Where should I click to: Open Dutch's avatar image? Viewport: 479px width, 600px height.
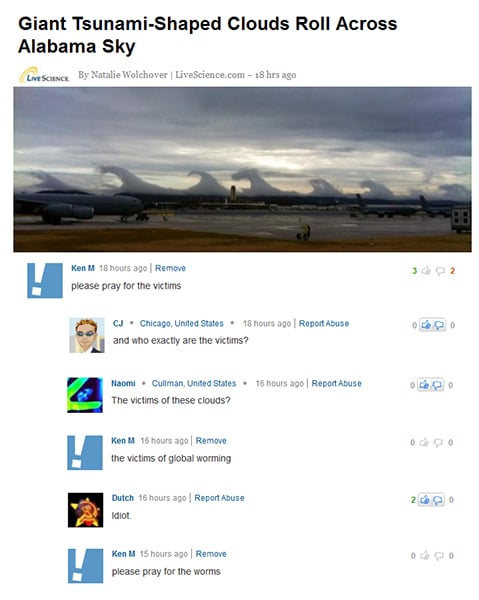(86, 510)
